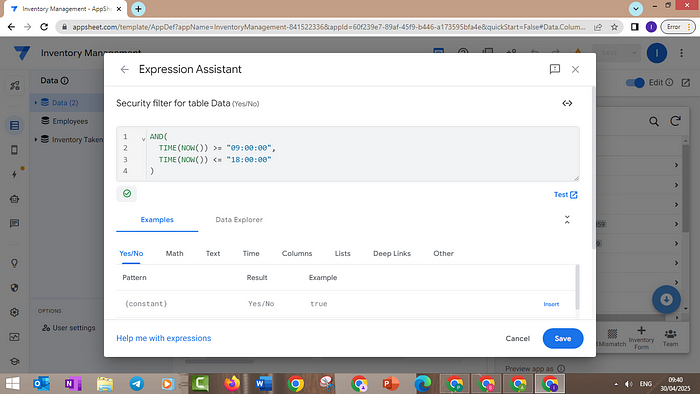Select Other example category
This screenshot has height=394, width=700.
pyautogui.click(x=443, y=253)
